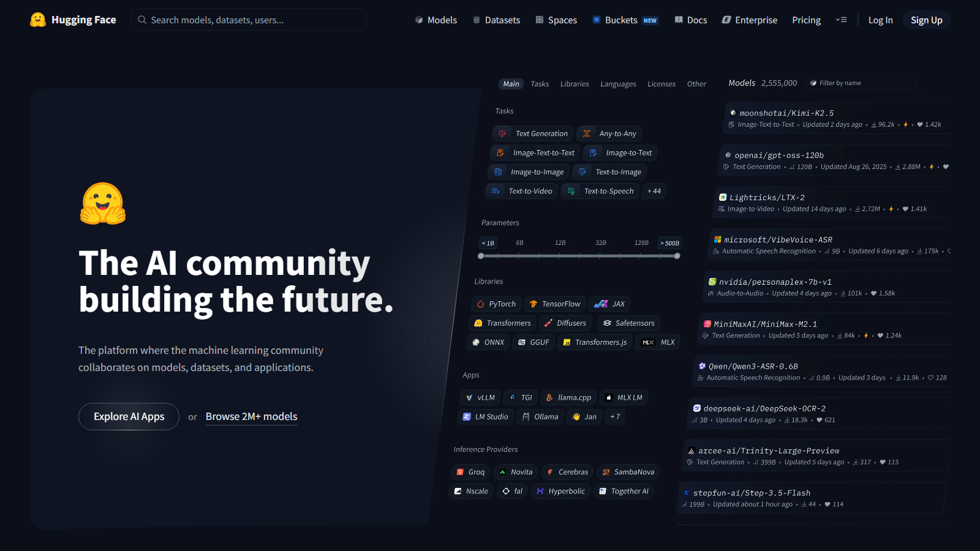The image size is (980, 551).
Task: Toggle the Together AI provider filter
Action: click(x=624, y=491)
